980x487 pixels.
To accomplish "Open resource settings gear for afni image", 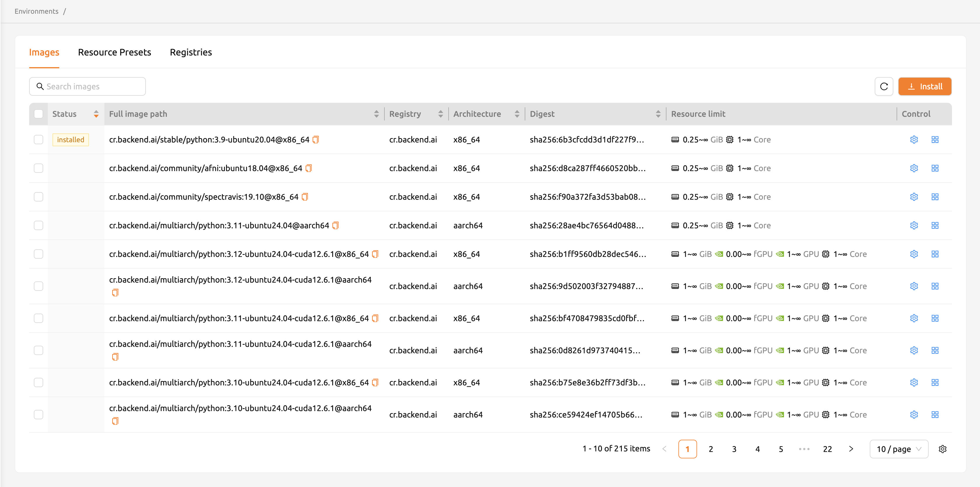I will pyautogui.click(x=914, y=168).
